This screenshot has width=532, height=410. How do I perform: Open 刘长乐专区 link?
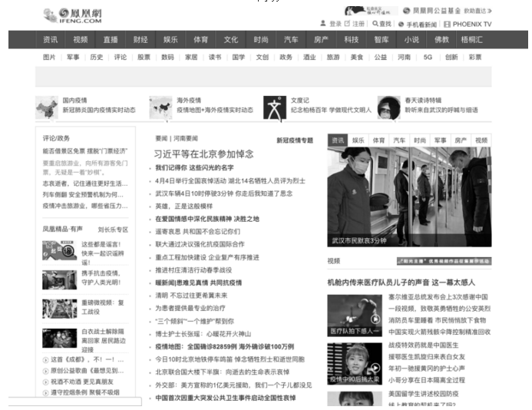[113, 230]
